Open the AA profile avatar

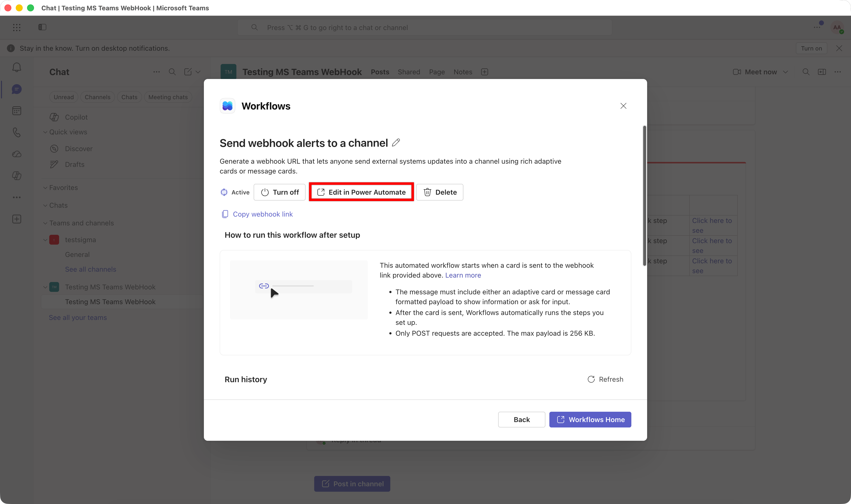[x=837, y=27]
